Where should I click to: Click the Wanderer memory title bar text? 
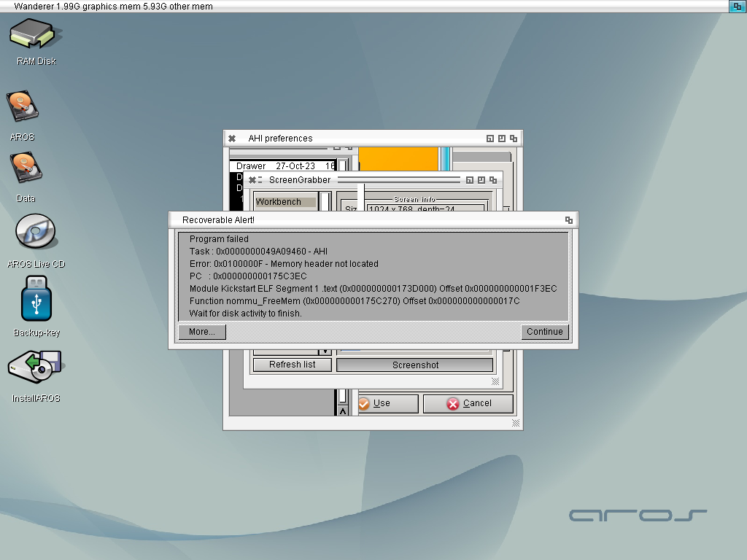tap(113, 6)
